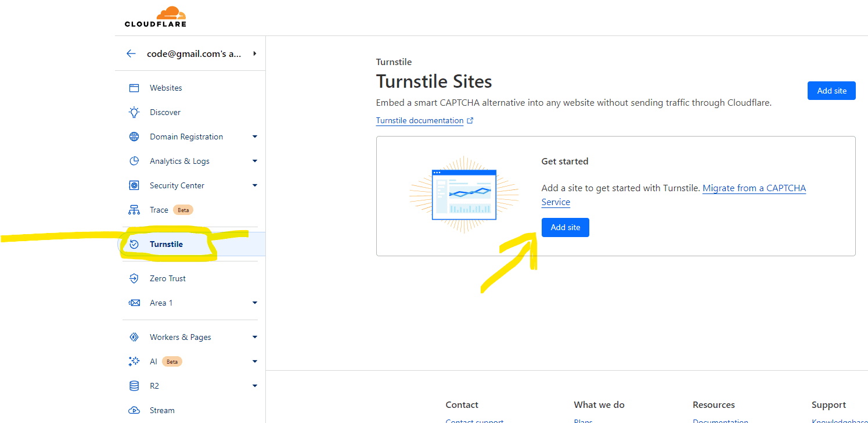868x423 pixels.
Task: Click the Cloudflare logo
Action: [155, 17]
